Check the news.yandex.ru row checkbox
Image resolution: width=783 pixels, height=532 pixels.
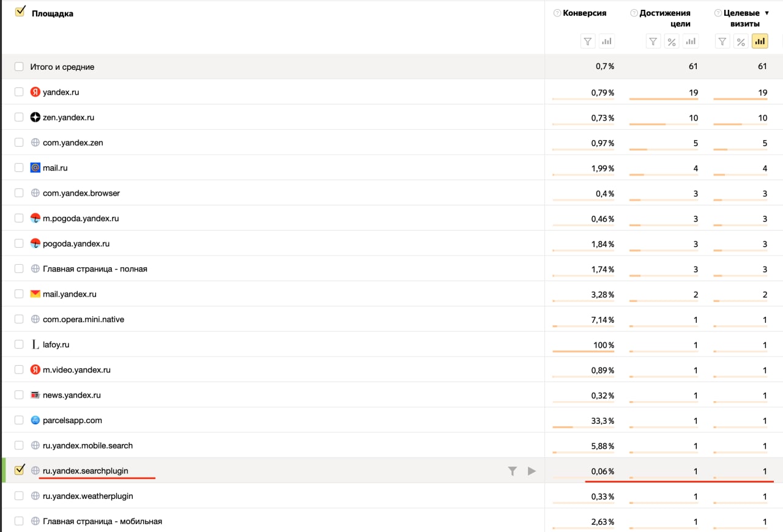pos(19,395)
